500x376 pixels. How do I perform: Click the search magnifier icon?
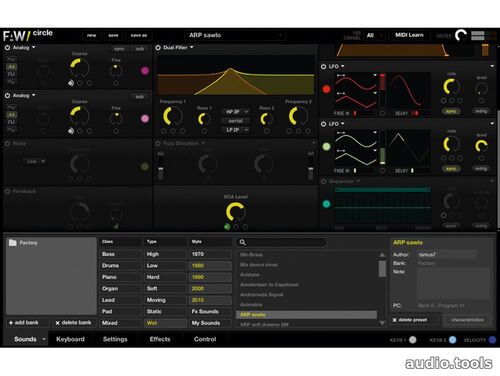click(243, 242)
